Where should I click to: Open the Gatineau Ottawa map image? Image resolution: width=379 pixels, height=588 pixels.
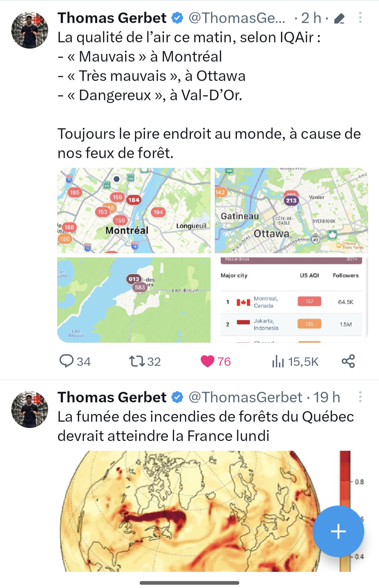pos(291,210)
